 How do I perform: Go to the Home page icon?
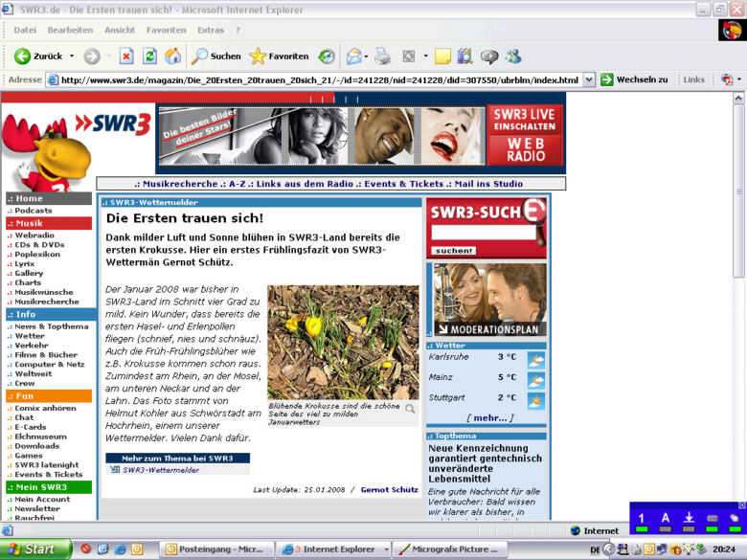click(173, 56)
